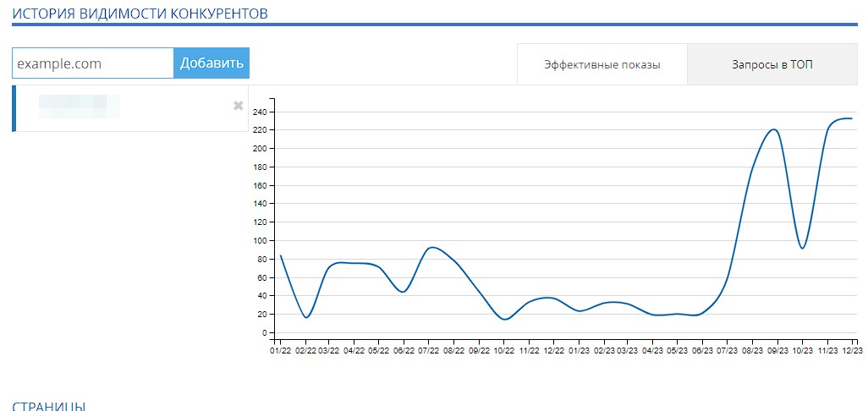Click the chart line low point at 02/22
The height and width of the screenshot is (411, 868).
pyautogui.click(x=306, y=317)
